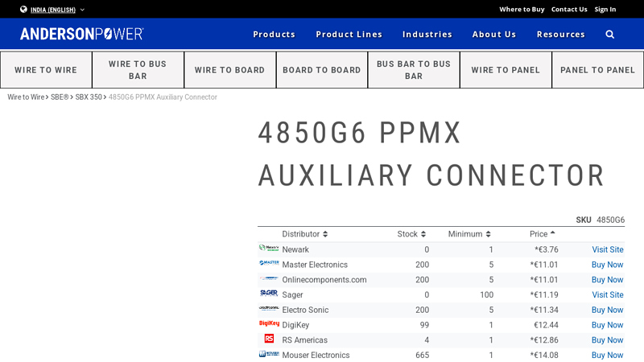Click the 665 Mouser stock value
644x362 pixels.
pos(422,355)
